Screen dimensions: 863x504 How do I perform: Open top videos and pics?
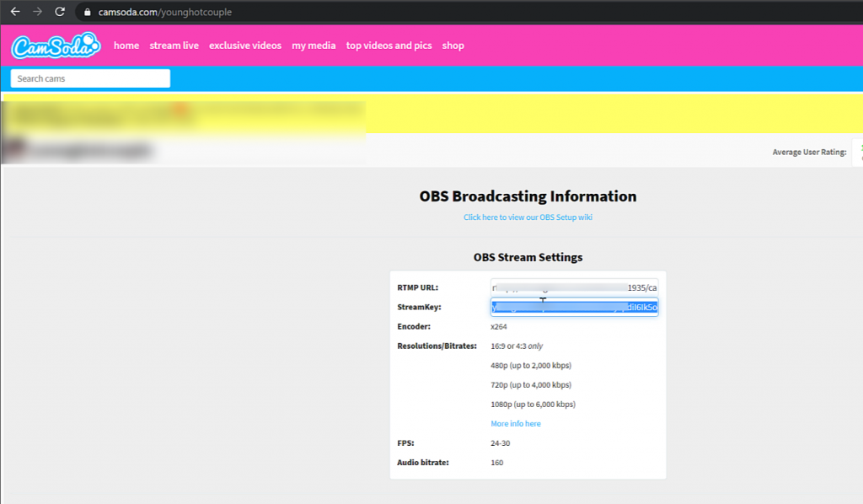point(389,46)
